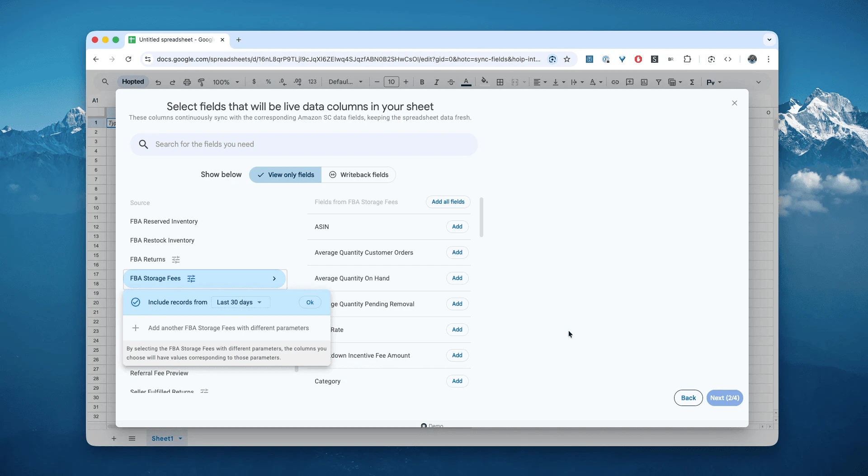Switch to Untitled spreadsheet browser tab
Image resolution: width=868 pixels, height=476 pixels.
(x=177, y=40)
